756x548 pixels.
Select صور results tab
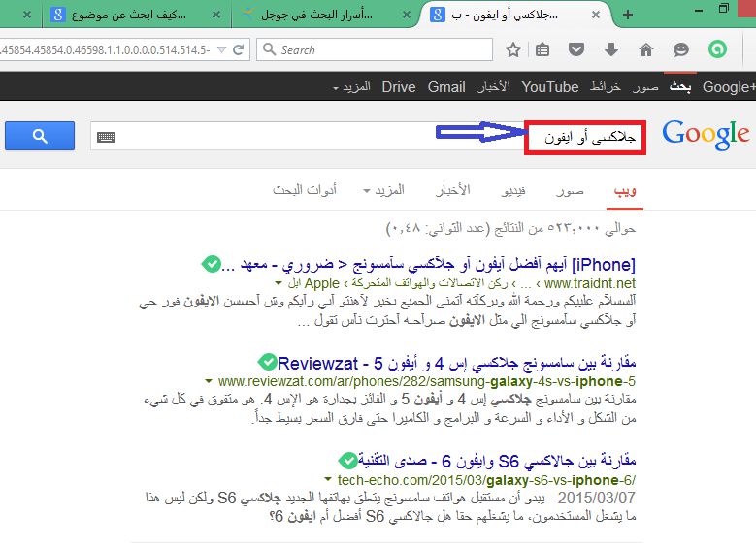click(570, 190)
